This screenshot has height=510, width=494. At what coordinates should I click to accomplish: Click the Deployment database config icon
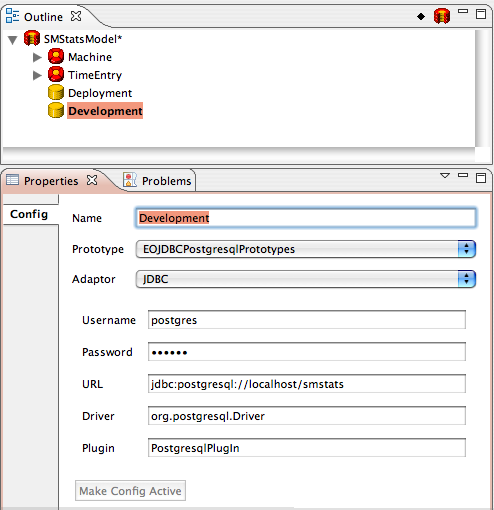pyautogui.click(x=56, y=92)
